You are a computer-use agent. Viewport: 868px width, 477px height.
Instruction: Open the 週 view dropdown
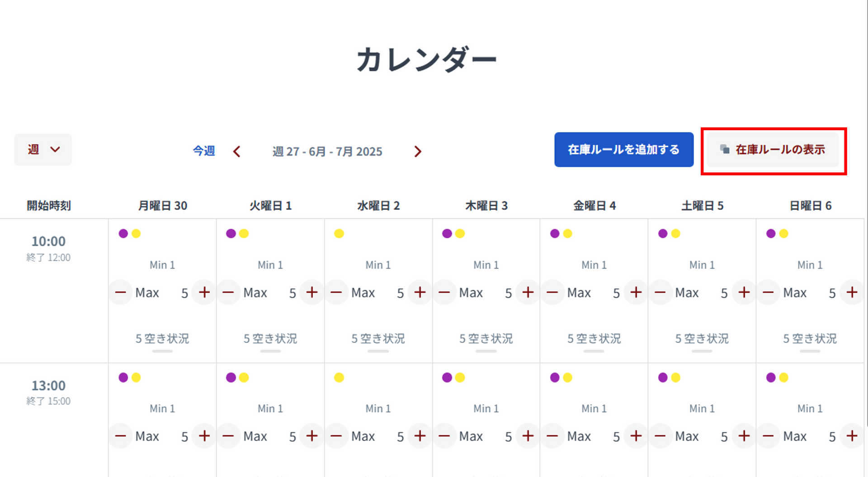click(x=43, y=150)
